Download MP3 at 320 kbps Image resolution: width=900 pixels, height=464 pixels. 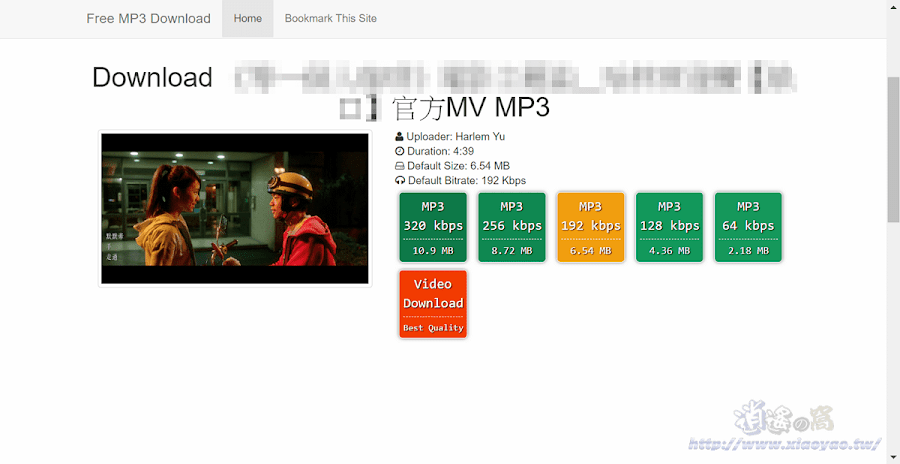click(433, 227)
